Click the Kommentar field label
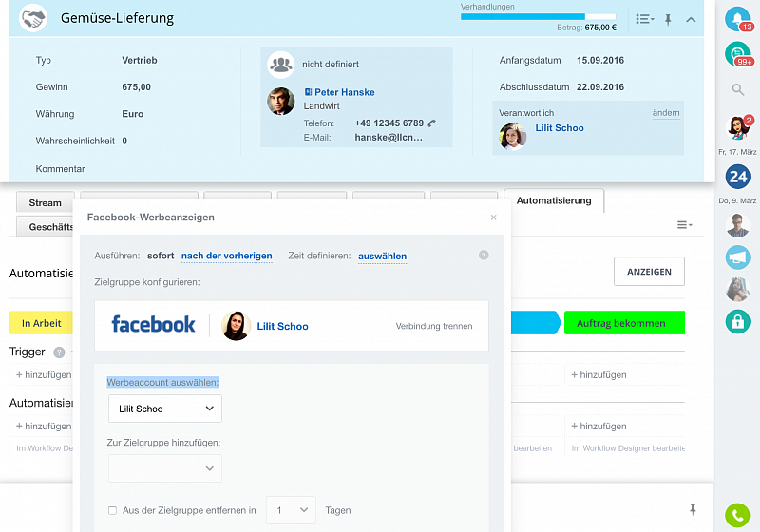The width and height of the screenshot is (760, 532). point(60,169)
